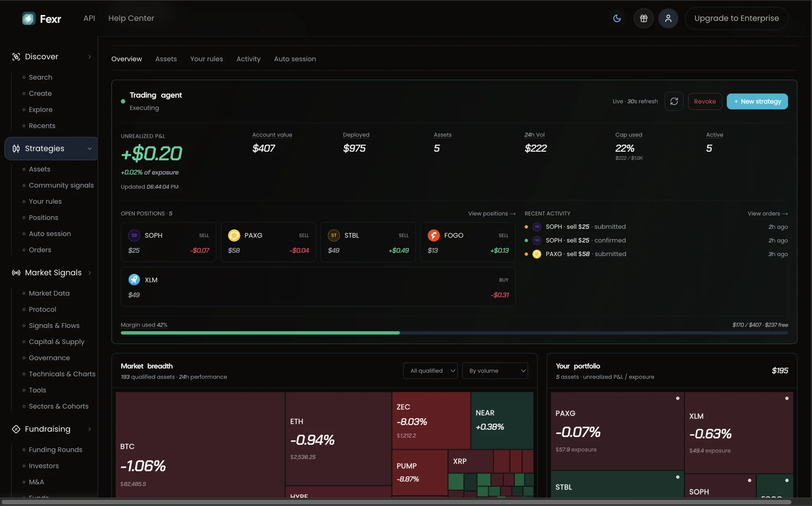Open the All qualified dropdown
The image size is (812, 506).
point(430,371)
